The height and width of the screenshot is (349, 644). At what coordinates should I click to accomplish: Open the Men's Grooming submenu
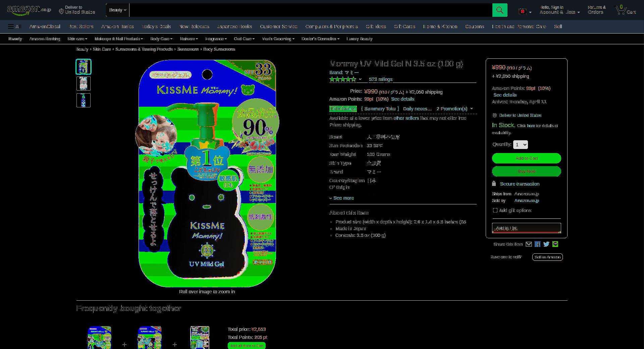pyautogui.click(x=278, y=39)
